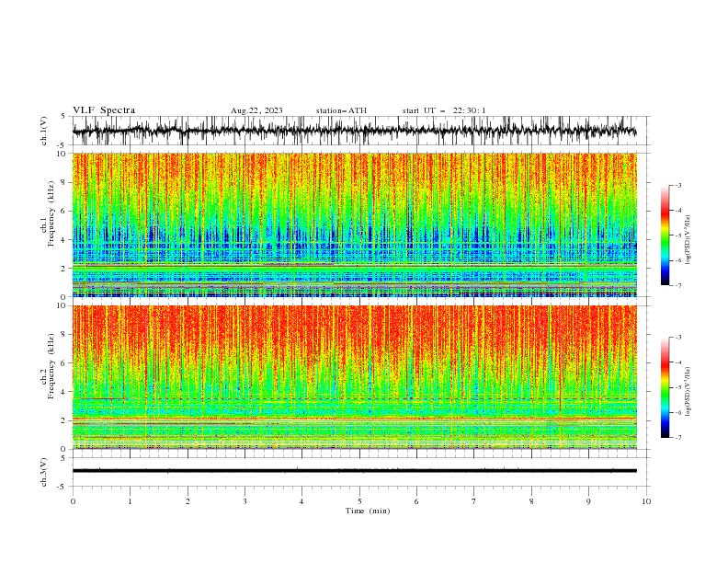Click the "start UT = 22:30:1" header text

pyautogui.click(x=444, y=110)
